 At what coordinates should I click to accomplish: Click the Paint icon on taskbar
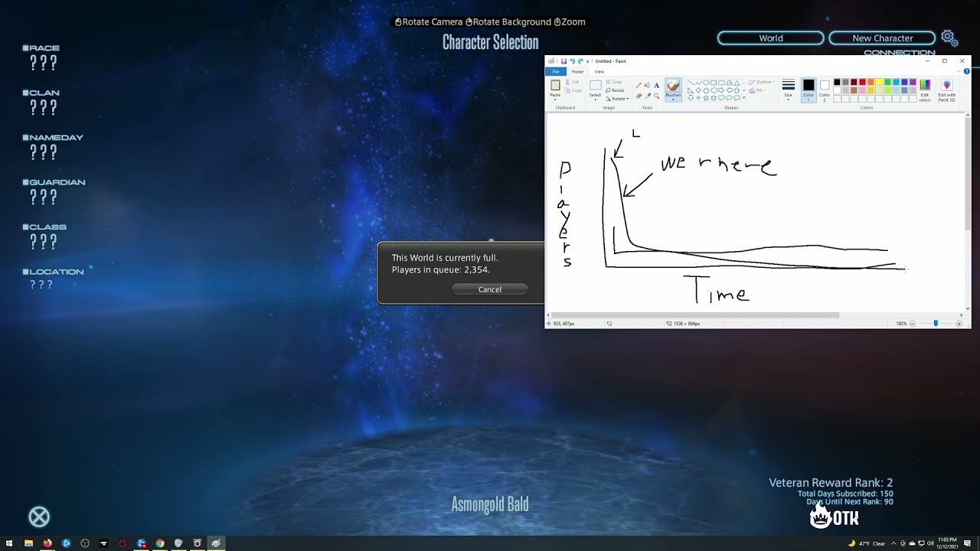point(216,543)
